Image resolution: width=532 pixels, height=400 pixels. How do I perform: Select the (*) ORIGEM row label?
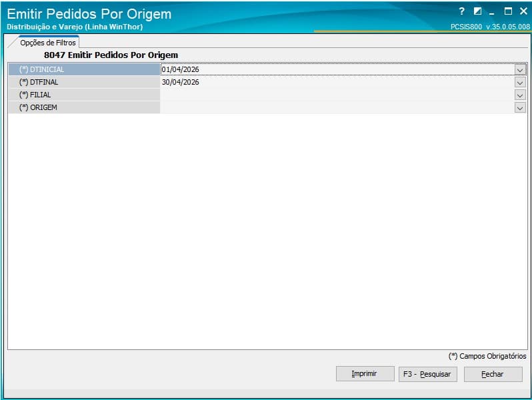coord(84,107)
